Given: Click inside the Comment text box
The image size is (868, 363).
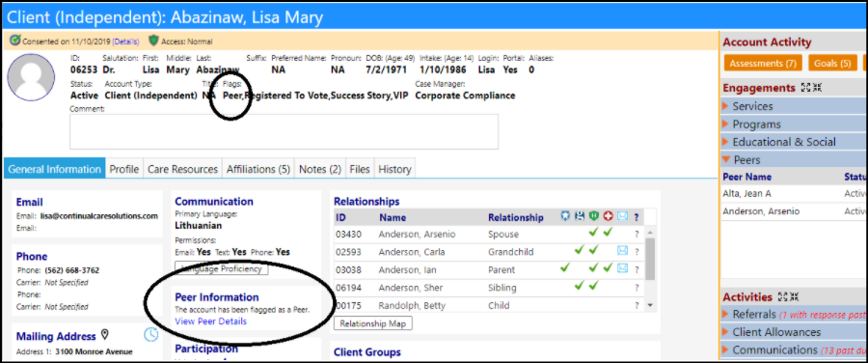Looking at the screenshot, I should (x=284, y=132).
